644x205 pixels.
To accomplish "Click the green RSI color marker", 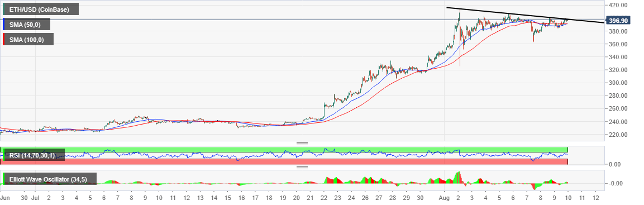I will [4, 155].
